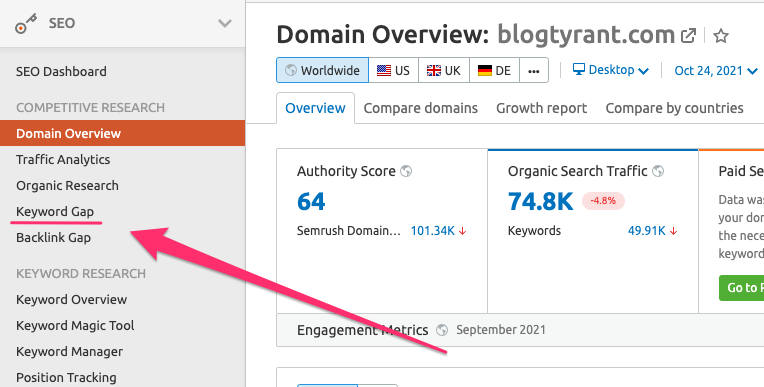Open the external link icon beside blogtyrant.com
Image resolution: width=764 pixels, height=387 pixels.
coord(688,36)
